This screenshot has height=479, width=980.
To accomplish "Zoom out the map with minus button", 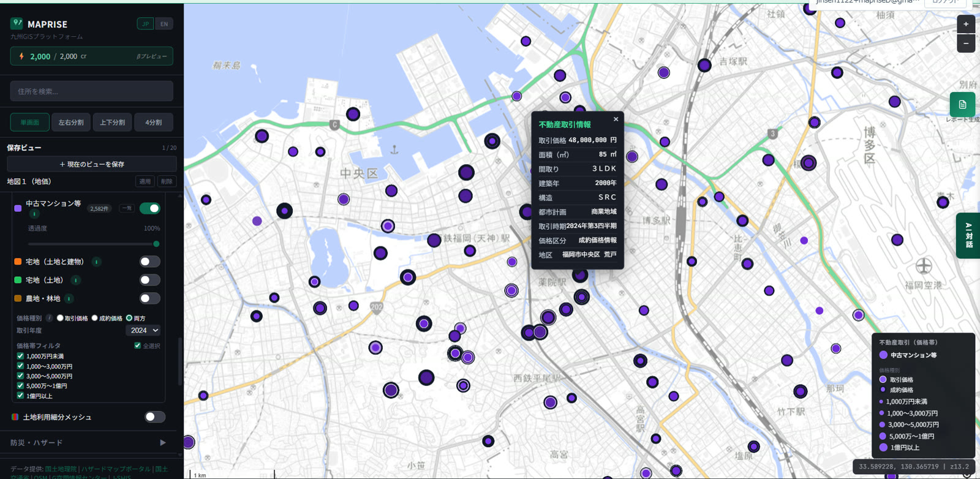I will click(966, 43).
